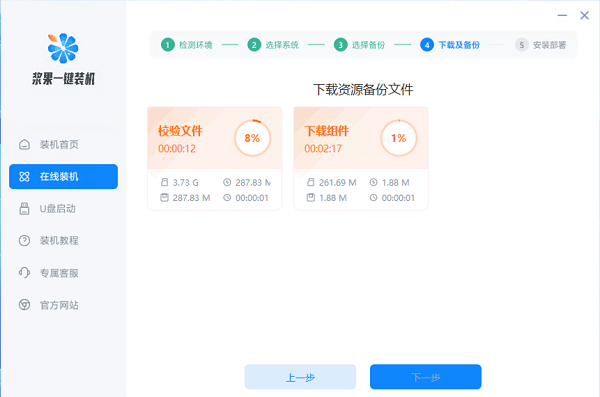This screenshot has height=397, width=600.
Task: Click file size icon beside 3.73 G
Action: click(x=165, y=182)
